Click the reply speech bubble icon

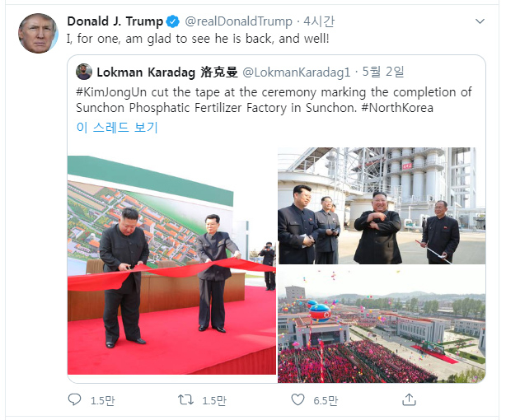[x=74, y=399]
